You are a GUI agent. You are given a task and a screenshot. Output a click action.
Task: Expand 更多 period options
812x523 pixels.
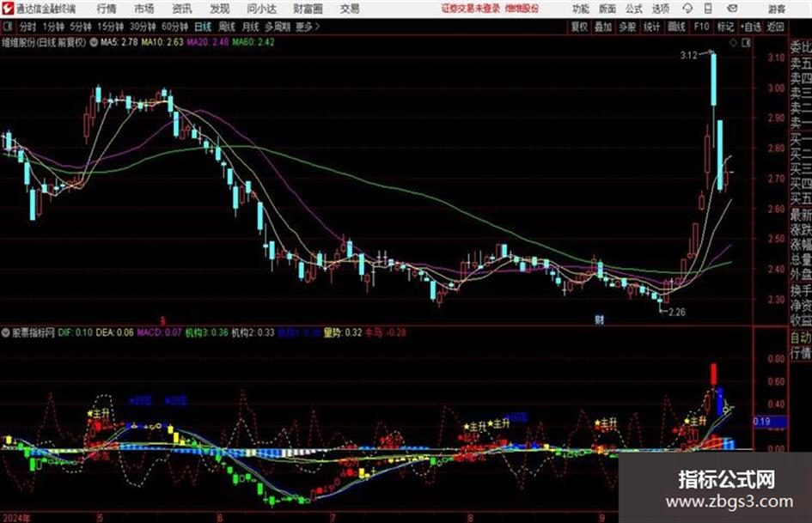click(307, 27)
